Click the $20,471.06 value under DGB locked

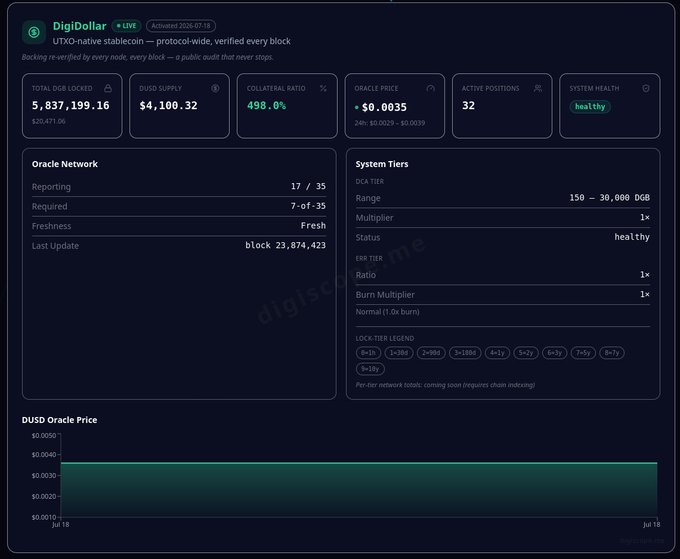(49, 121)
